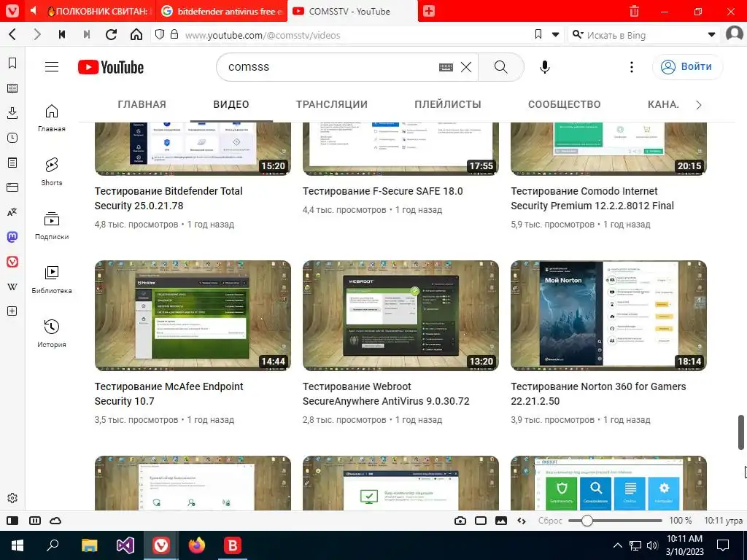
Task: Open Shorts in YouTube mini guide
Action: point(52,171)
